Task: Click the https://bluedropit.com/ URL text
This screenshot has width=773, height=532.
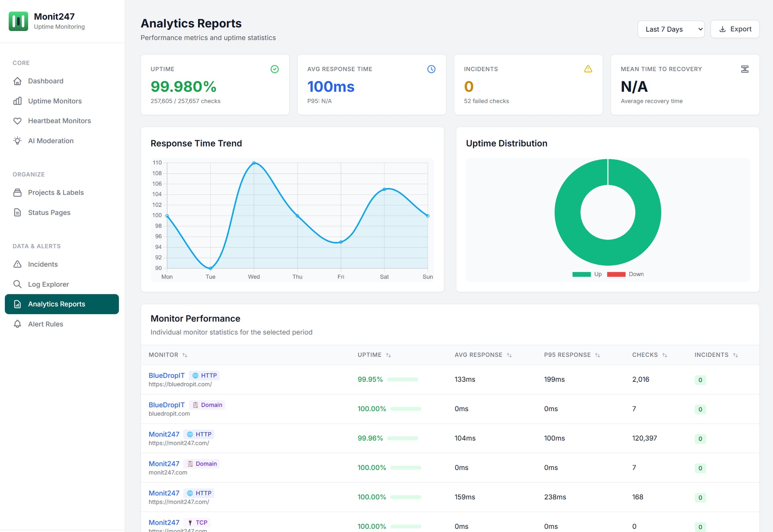Action: pos(180,384)
